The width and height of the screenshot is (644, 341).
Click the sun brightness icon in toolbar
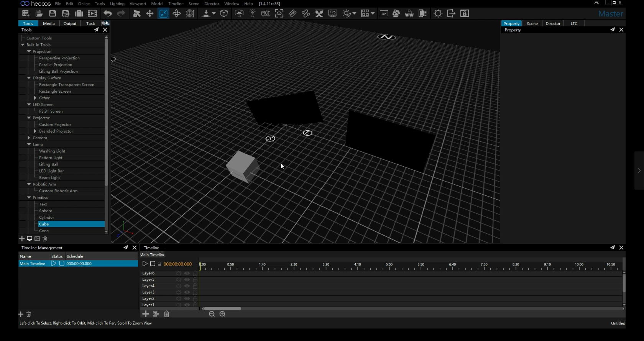pos(438,13)
